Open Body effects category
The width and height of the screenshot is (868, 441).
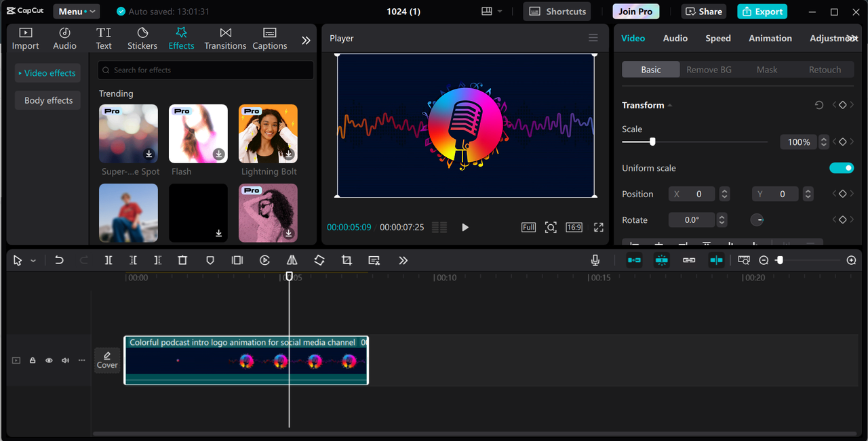[x=48, y=100]
